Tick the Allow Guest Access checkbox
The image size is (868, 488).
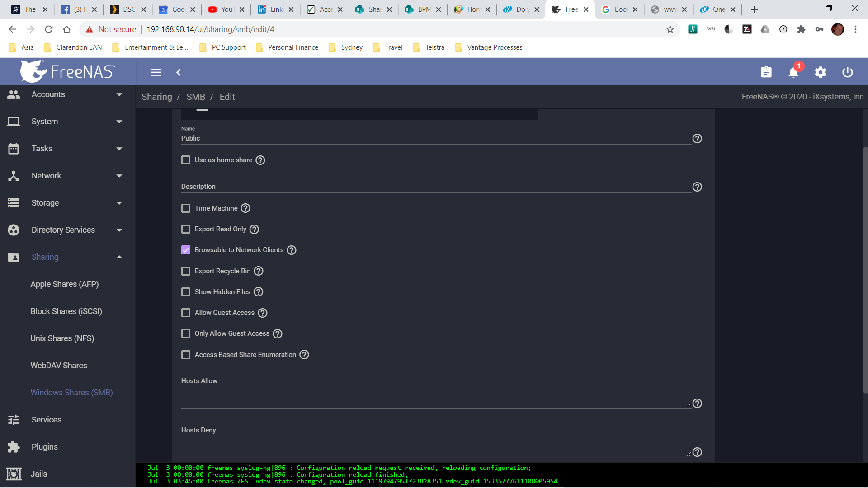[x=186, y=313]
